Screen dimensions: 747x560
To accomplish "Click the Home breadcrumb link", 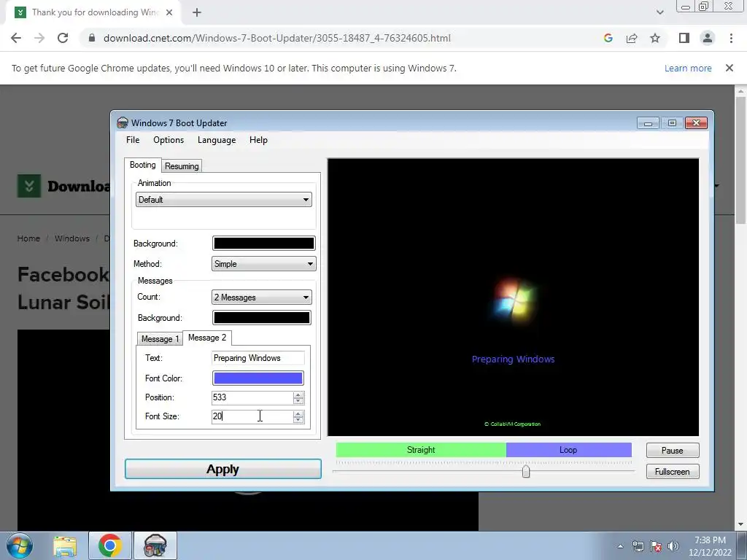I will tap(28, 238).
